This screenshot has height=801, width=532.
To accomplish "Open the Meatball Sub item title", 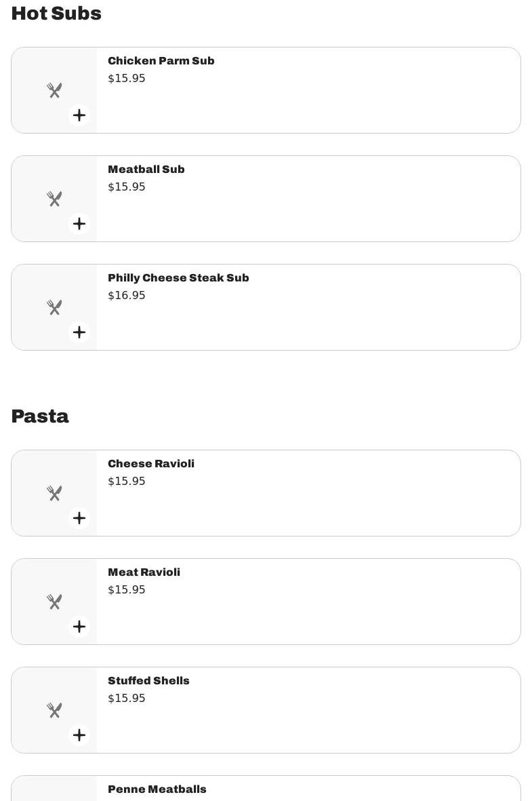I will [146, 169].
